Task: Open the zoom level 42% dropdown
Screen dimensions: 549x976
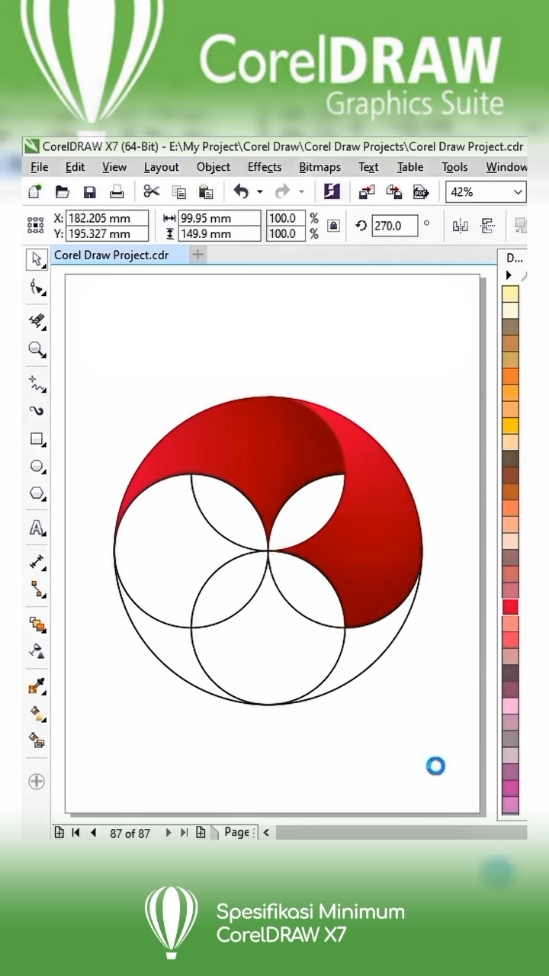Action: pyautogui.click(x=486, y=192)
